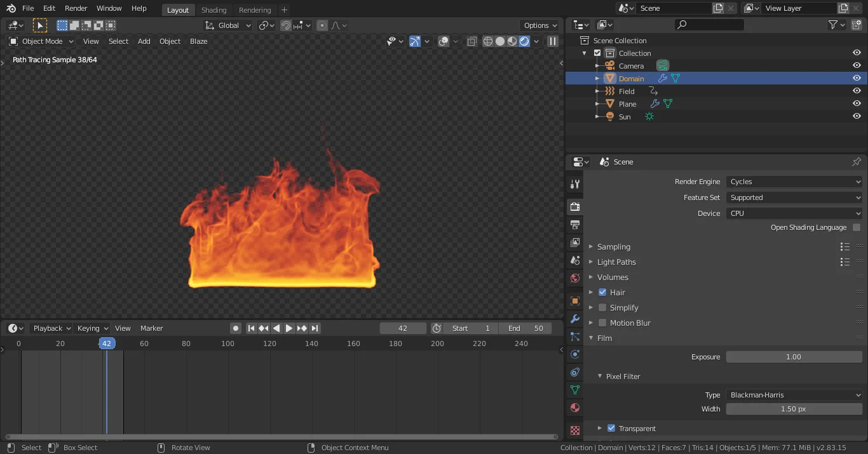Open the Texture Properties checker icon

(x=574, y=430)
